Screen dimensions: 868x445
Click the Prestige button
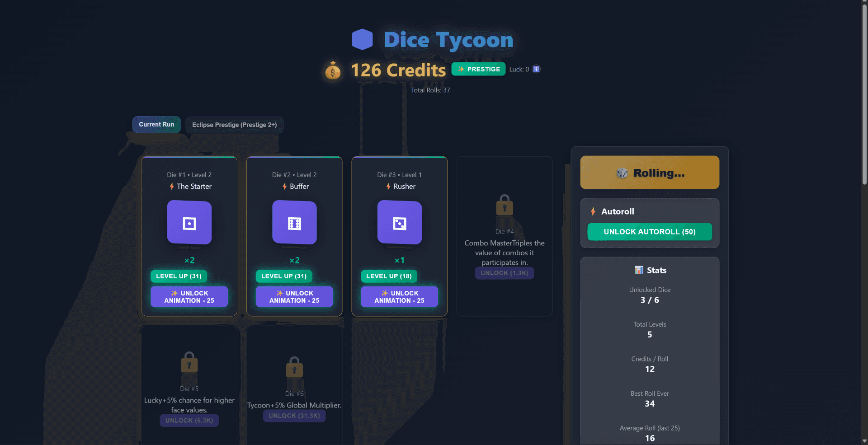(478, 69)
